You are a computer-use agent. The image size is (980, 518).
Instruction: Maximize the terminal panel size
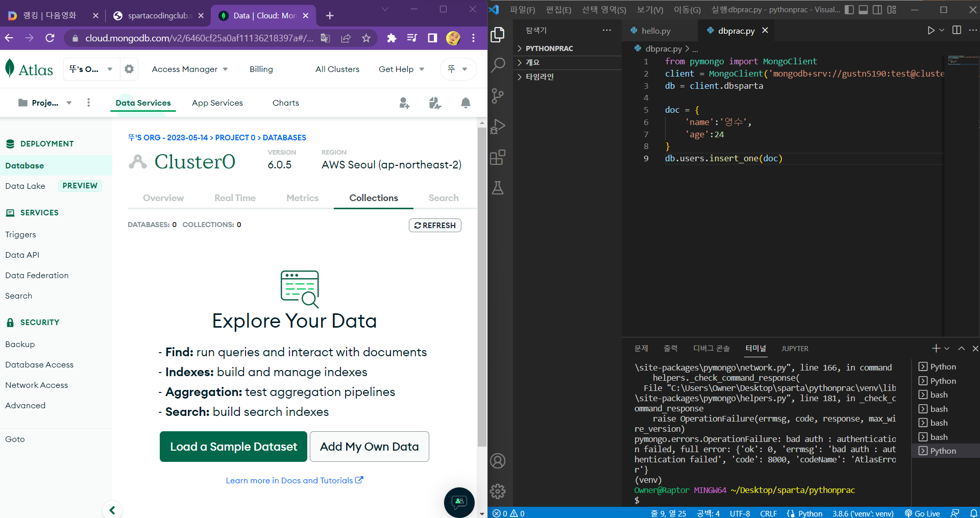pyautogui.click(x=961, y=349)
